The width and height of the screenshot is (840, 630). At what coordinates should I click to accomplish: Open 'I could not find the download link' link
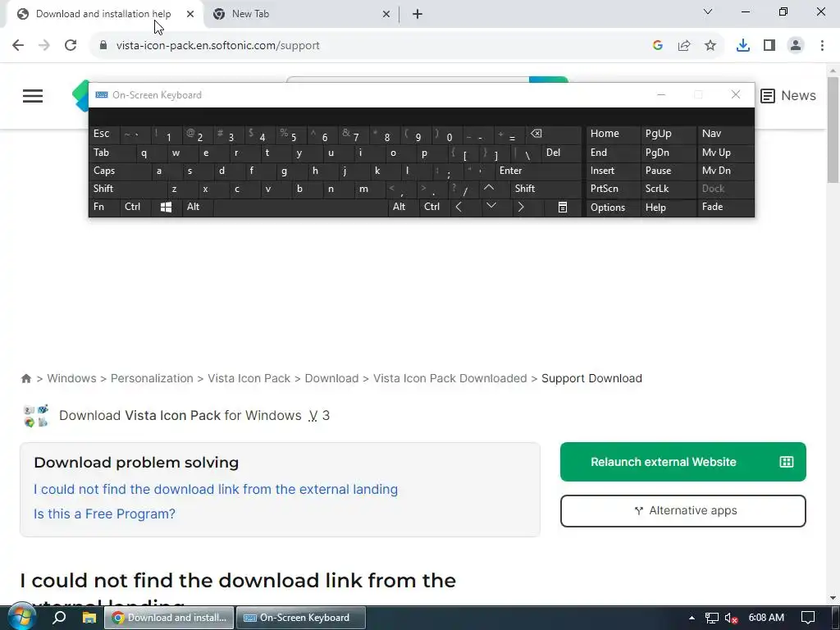[x=216, y=490]
